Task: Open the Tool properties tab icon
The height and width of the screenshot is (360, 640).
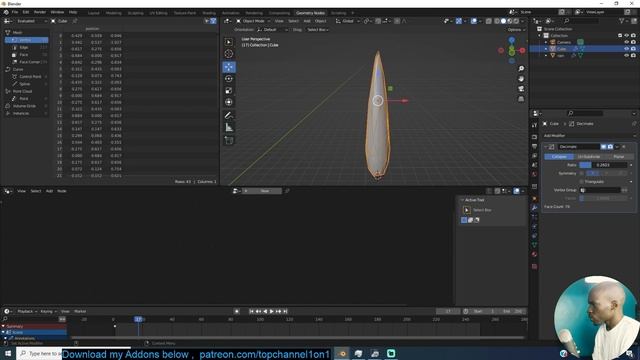Action: pos(535,125)
